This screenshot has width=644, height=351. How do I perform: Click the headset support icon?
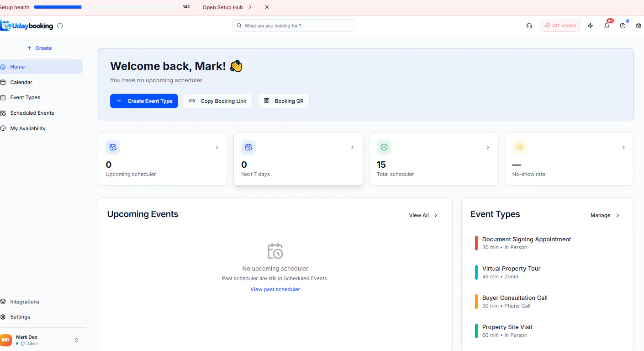(x=529, y=26)
